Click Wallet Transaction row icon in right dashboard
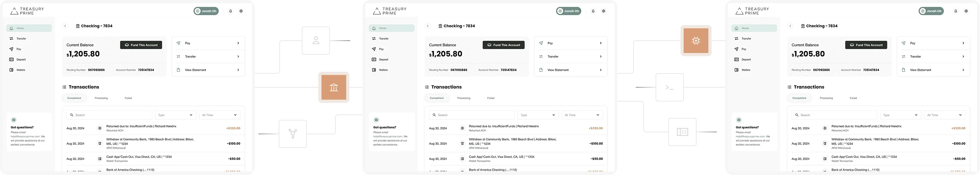980x175 pixels. (x=825, y=159)
